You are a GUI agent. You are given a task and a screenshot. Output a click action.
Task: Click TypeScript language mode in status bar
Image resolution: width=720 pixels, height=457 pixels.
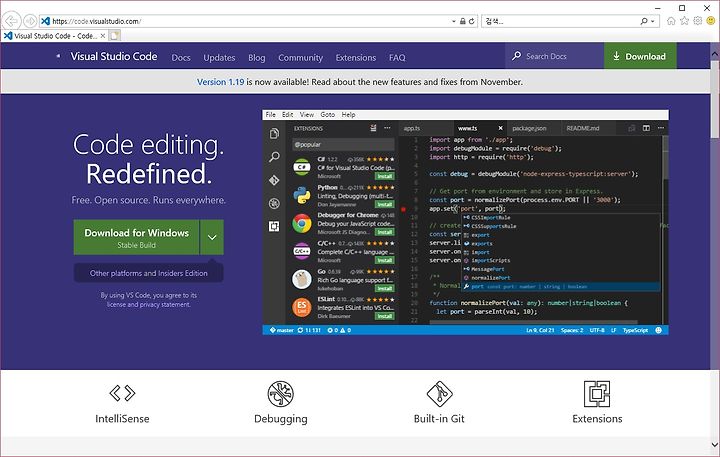coord(635,330)
